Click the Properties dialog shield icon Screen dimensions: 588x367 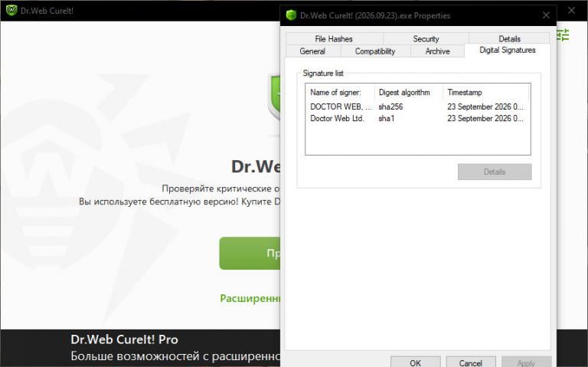pos(292,15)
